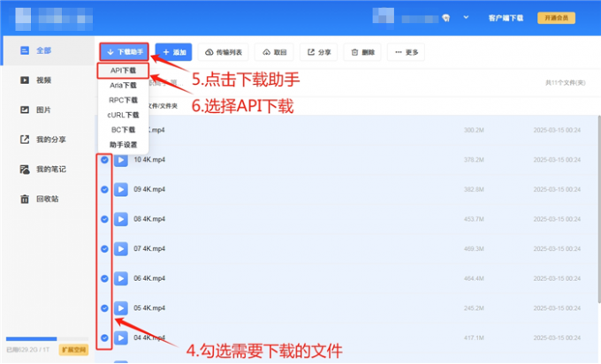Click the 客户端下载 client download link
The width and height of the screenshot is (601, 364).
pyautogui.click(x=506, y=18)
